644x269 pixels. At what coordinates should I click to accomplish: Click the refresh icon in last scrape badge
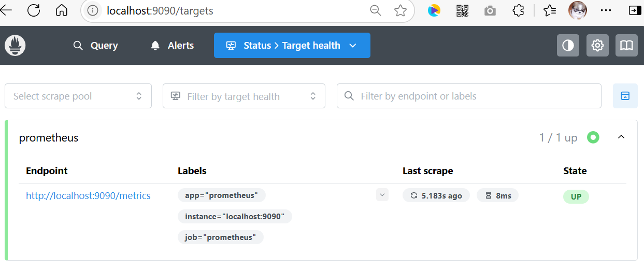[x=413, y=195]
